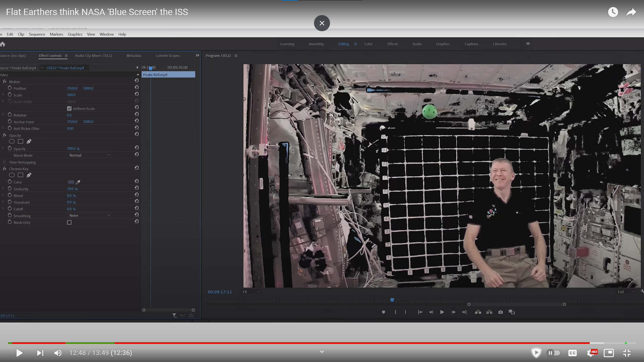
Task: Click the Chroma Key color swatch
Action: click(x=71, y=182)
